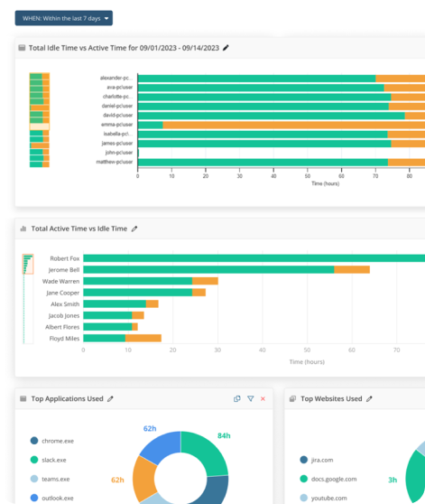Screen dimensions: 425x504
Task: Click the idle time chart minimap navigator
Action: click(40, 120)
